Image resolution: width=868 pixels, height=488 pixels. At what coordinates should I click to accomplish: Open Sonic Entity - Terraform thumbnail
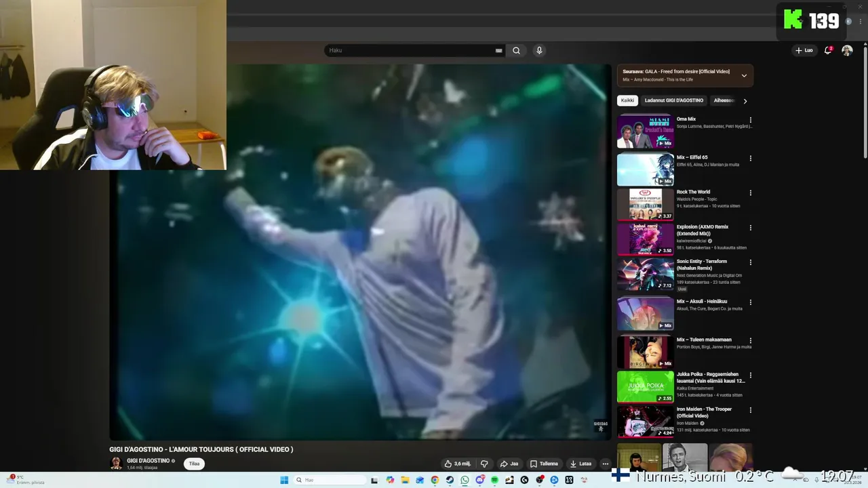646,274
